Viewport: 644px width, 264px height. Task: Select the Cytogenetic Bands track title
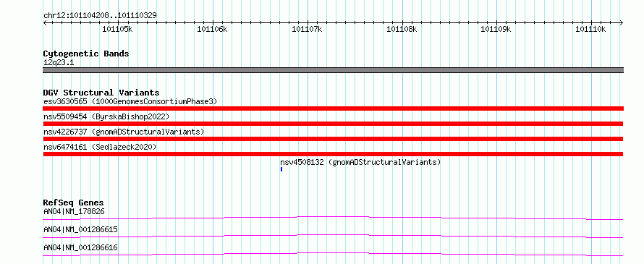click(86, 54)
